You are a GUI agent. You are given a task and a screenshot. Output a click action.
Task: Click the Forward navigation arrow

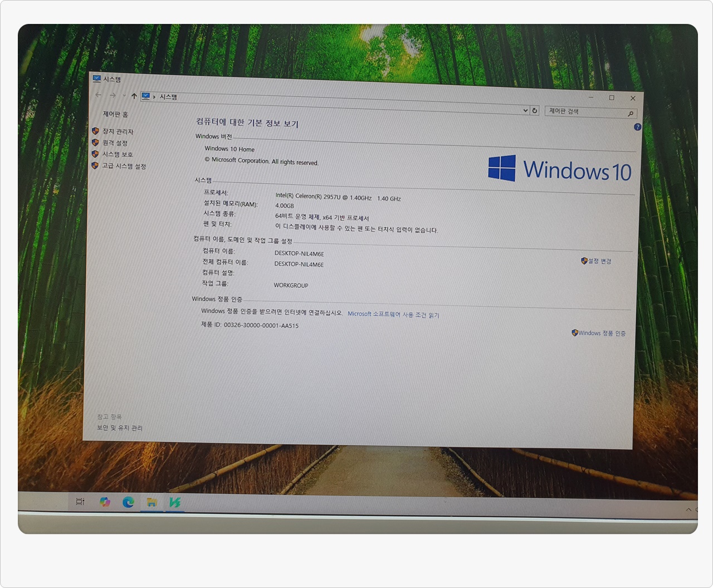click(x=113, y=95)
